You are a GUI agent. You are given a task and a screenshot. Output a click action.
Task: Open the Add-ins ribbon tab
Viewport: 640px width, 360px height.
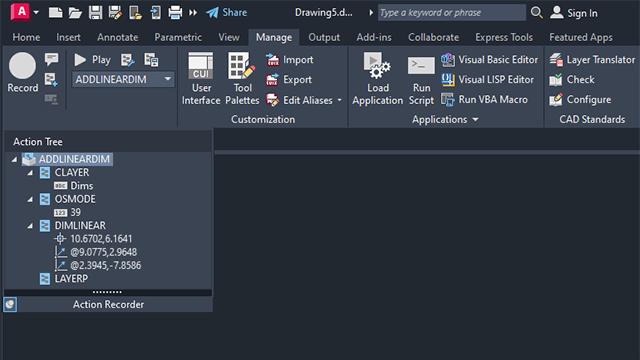pyautogui.click(x=374, y=37)
